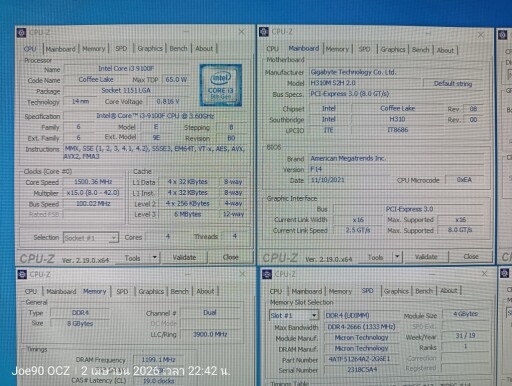Open Mainboard tab in Memory window (bottom-left)
This screenshot has height=386, width=512.
pos(61,291)
